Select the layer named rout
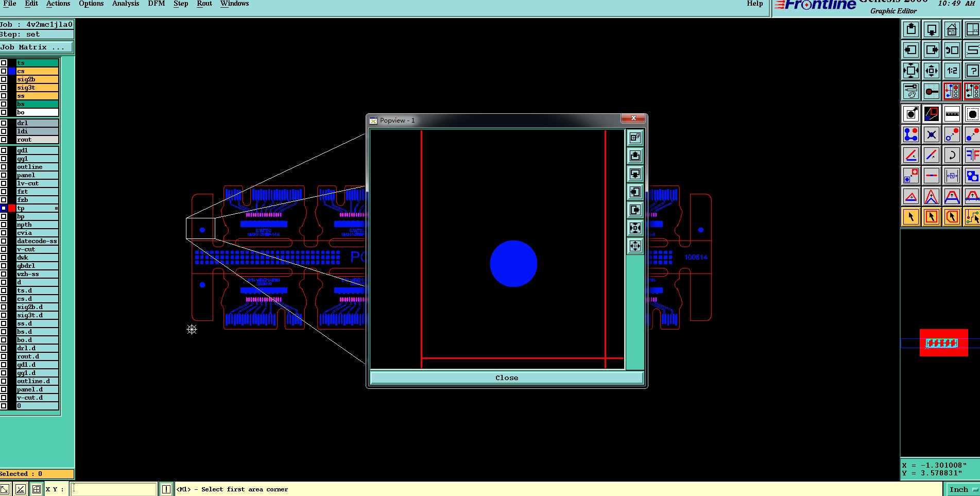This screenshot has width=980, height=496. [x=38, y=140]
